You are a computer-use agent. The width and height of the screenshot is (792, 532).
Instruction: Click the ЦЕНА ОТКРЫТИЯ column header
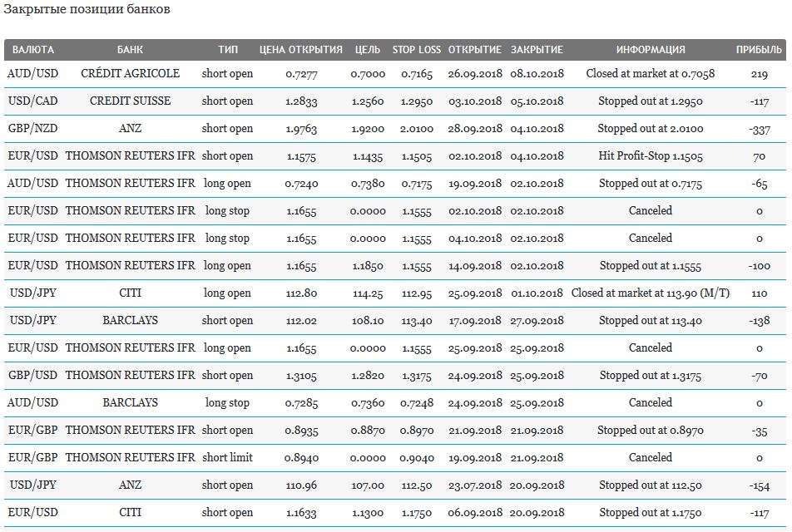301,50
